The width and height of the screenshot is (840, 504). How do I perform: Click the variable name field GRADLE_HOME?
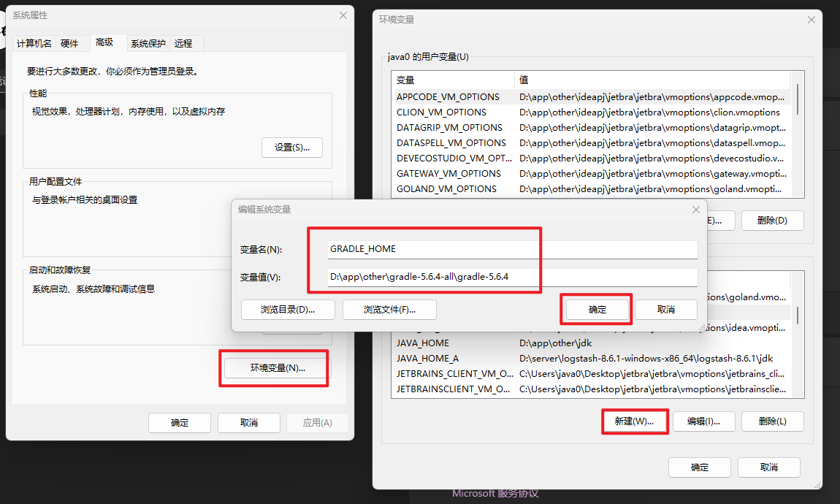513,249
